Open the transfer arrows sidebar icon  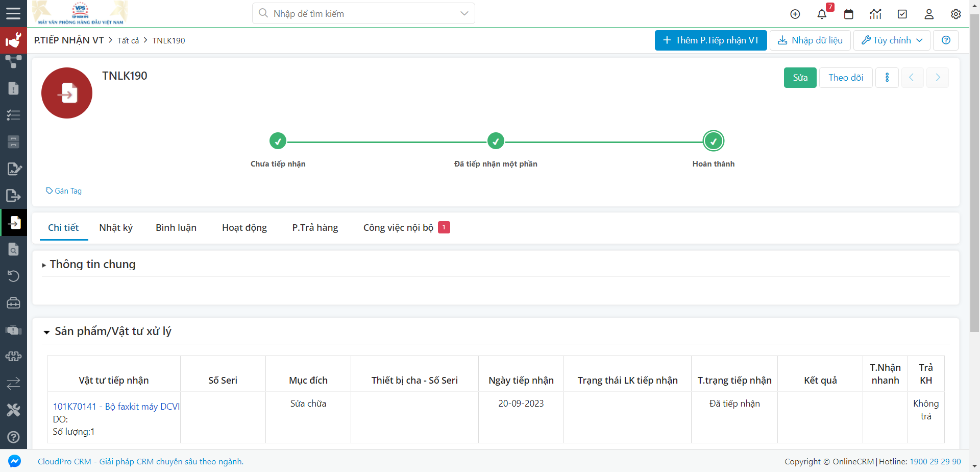click(x=13, y=383)
